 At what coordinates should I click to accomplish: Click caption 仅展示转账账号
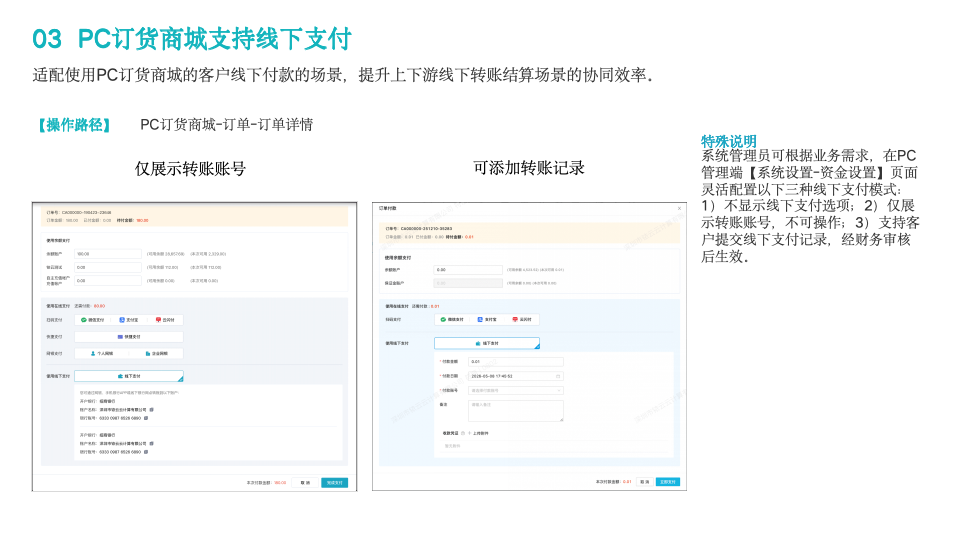(x=190, y=169)
